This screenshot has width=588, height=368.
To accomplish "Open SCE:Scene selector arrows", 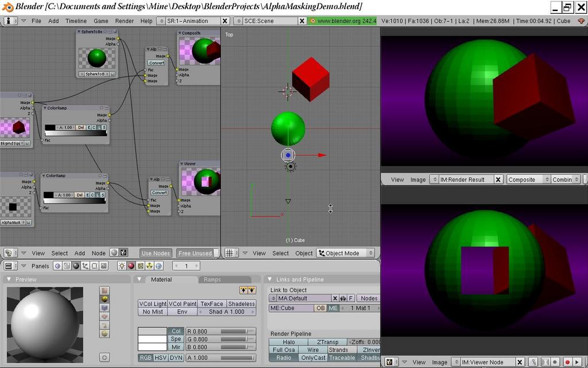I will pos(239,21).
